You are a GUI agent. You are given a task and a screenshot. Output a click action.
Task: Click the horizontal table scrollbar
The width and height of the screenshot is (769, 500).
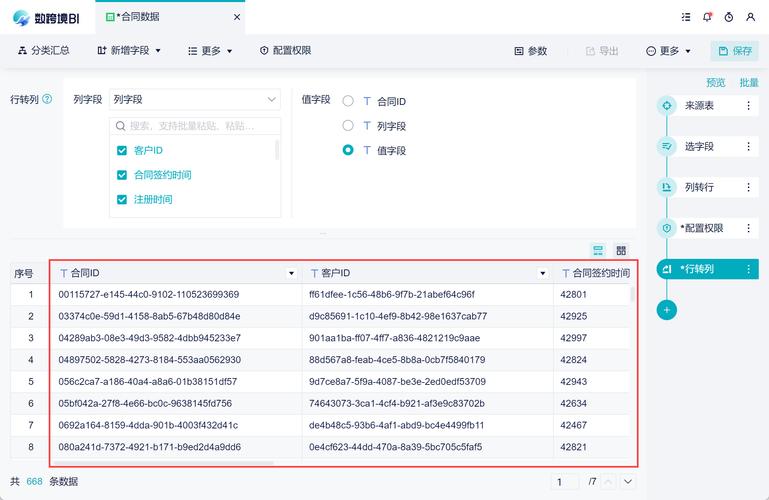coord(164,463)
